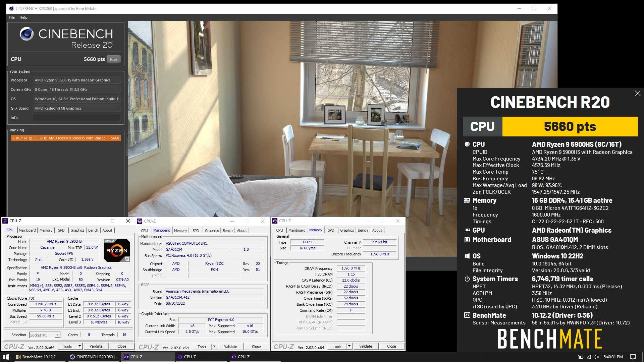Viewport: 644px width, 362px height.
Task: Click the Cinebench logo icon
Action: pyautogui.click(x=26, y=34)
